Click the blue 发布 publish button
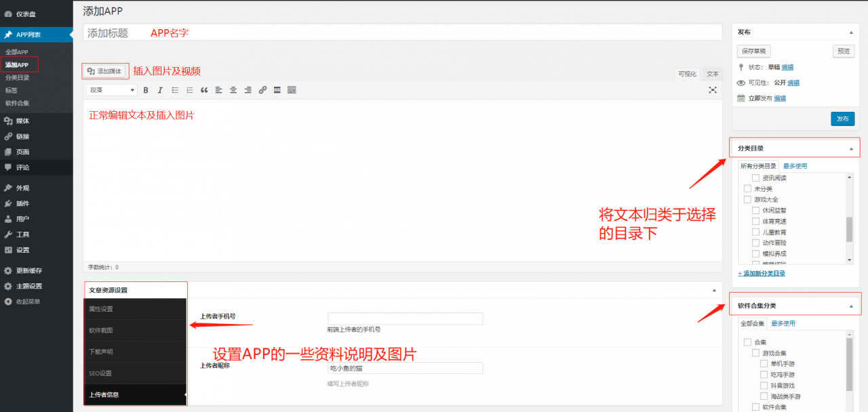Image resolution: width=868 pixels, height=412 pixels. [x=842, y=119]
